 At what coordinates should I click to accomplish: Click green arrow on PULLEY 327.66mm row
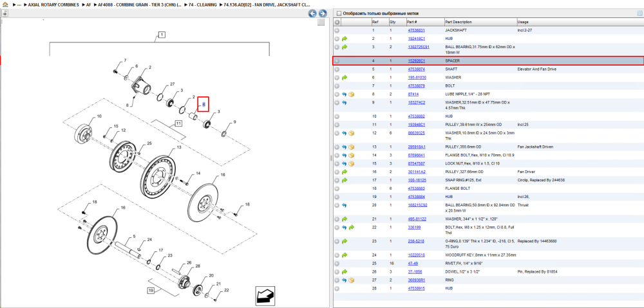point(345,172)
